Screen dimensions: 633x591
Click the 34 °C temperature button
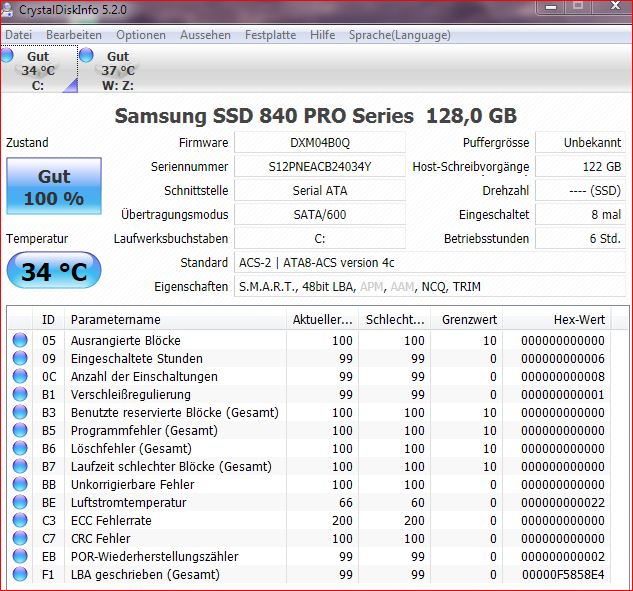tap(54, 270)
